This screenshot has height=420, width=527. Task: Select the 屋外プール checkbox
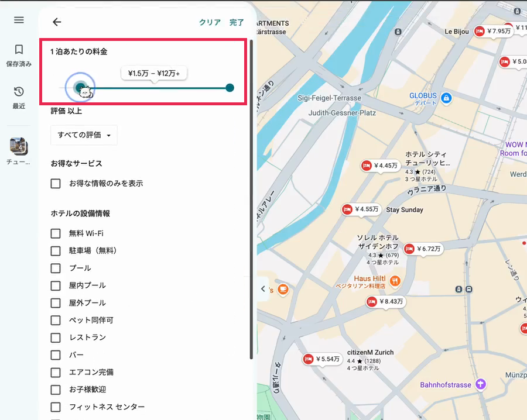[x=56, y=303]
